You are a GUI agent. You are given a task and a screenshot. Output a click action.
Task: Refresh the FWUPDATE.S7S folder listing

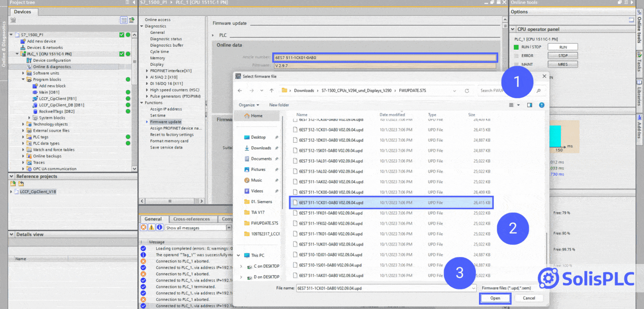click(467, 90)
